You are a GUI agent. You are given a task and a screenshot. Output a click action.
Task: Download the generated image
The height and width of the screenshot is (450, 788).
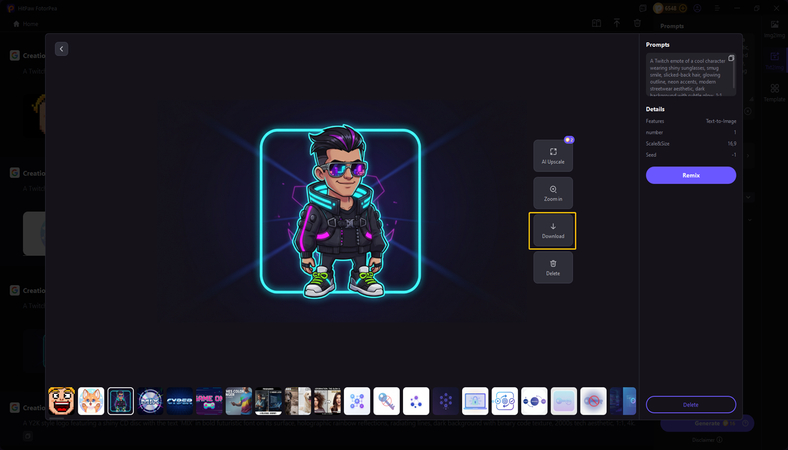click(x=553, y=231)
